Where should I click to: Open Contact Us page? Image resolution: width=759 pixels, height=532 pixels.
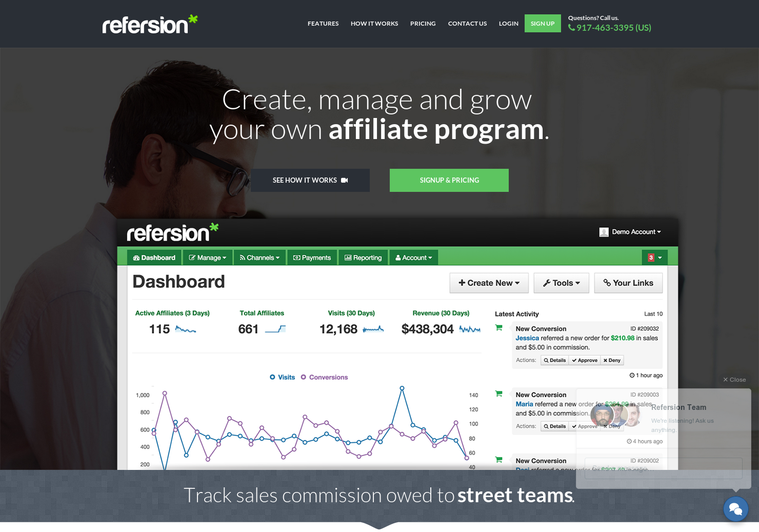tap(467, 24)
